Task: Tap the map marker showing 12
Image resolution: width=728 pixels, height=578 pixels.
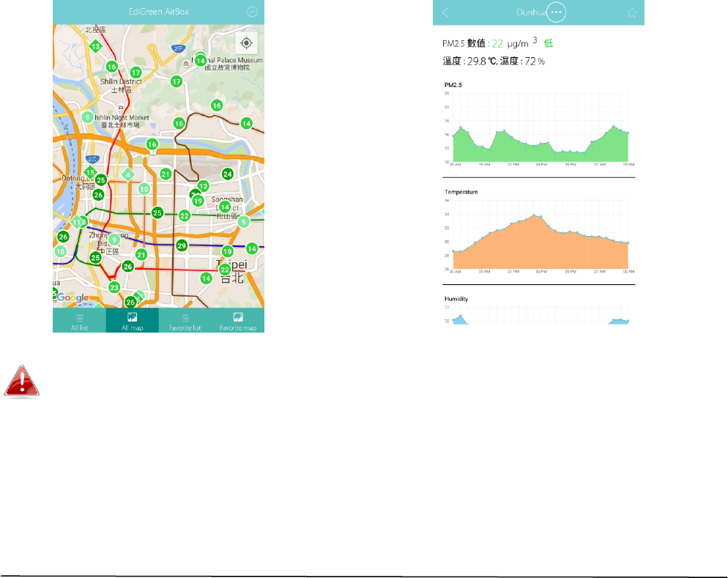Action: click(203, 186)
